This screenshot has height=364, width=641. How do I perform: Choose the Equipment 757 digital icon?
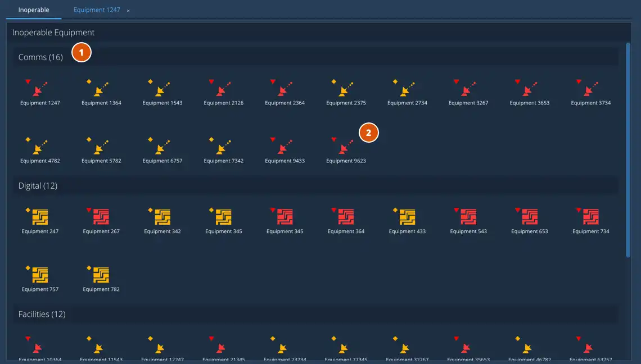tap(40, 275)
